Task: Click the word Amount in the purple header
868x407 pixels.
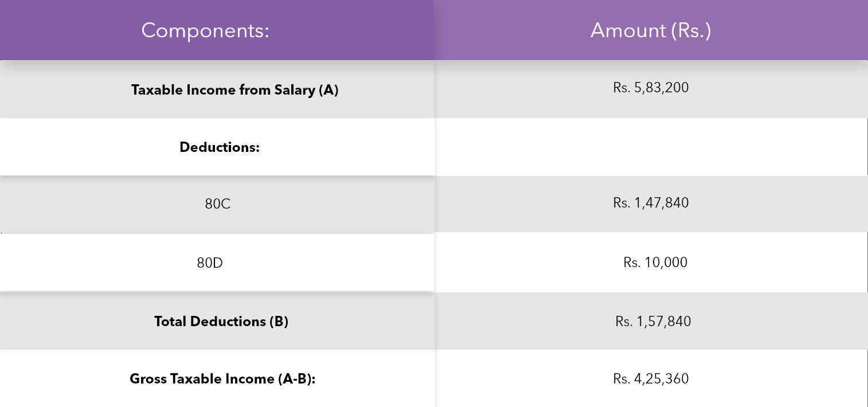Action: pos(628,30)
